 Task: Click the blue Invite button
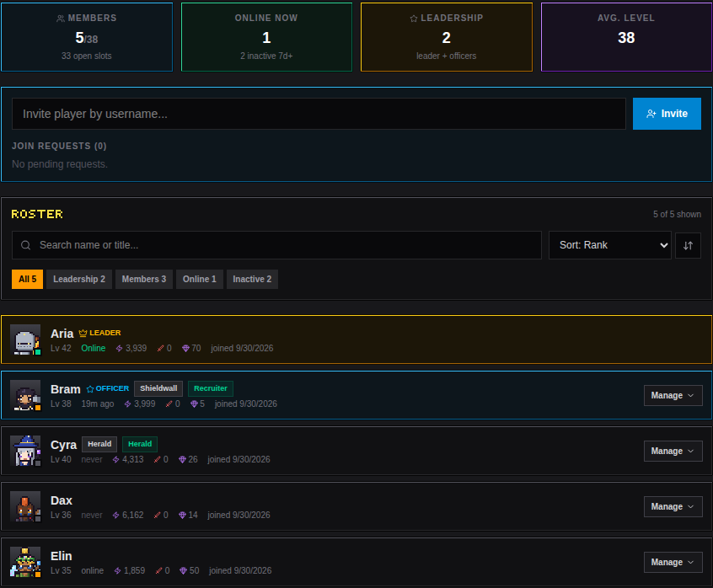click(x=667, y=114)
